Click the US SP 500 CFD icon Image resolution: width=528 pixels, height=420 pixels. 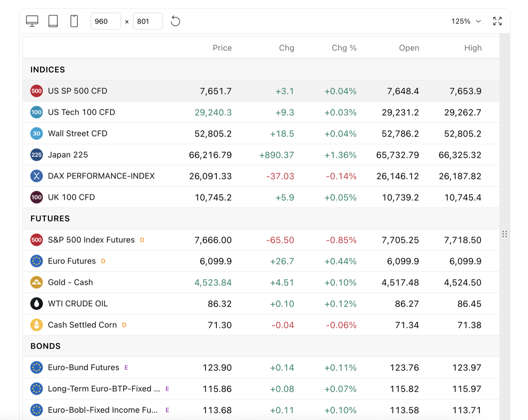click(37, 91)
